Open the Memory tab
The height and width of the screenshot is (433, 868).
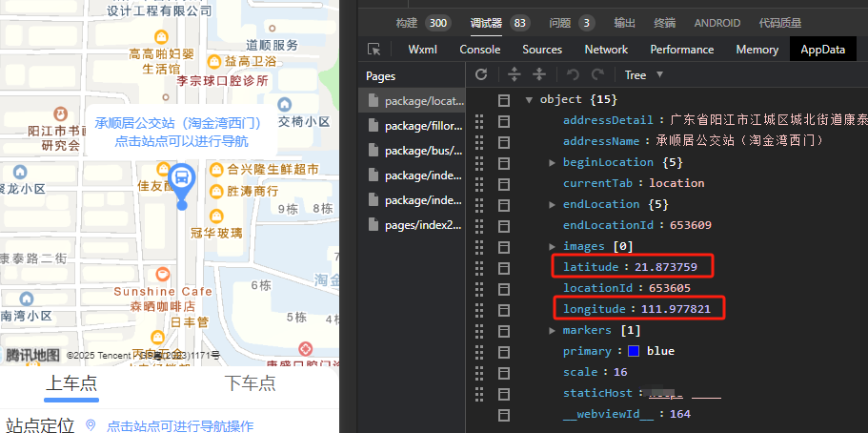click(x=757, y=50)
